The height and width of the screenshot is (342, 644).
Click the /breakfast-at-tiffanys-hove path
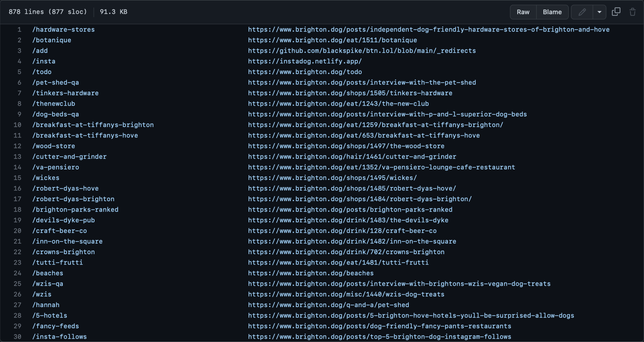point(85,135)
